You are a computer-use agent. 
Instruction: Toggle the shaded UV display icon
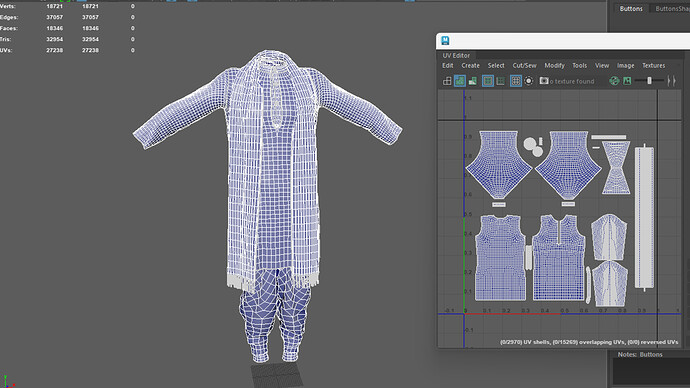460,81
